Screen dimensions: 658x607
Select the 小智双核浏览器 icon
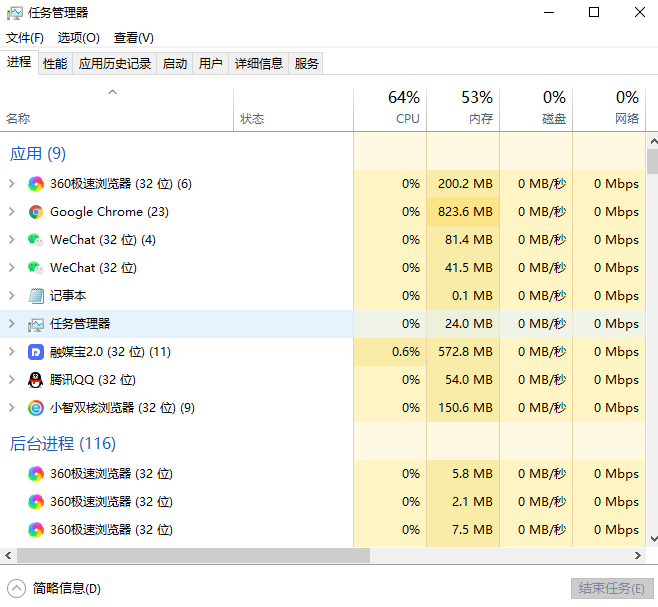point(36,408)
